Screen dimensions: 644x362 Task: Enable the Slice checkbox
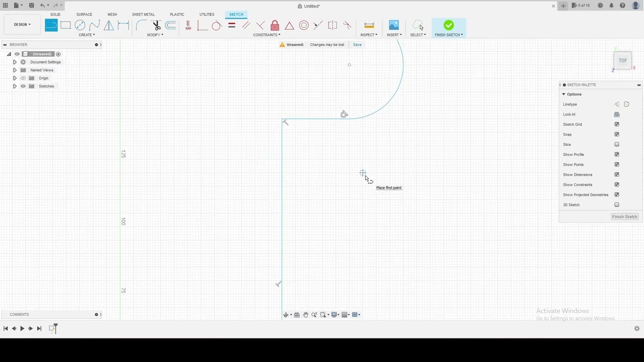pos(617,144)
